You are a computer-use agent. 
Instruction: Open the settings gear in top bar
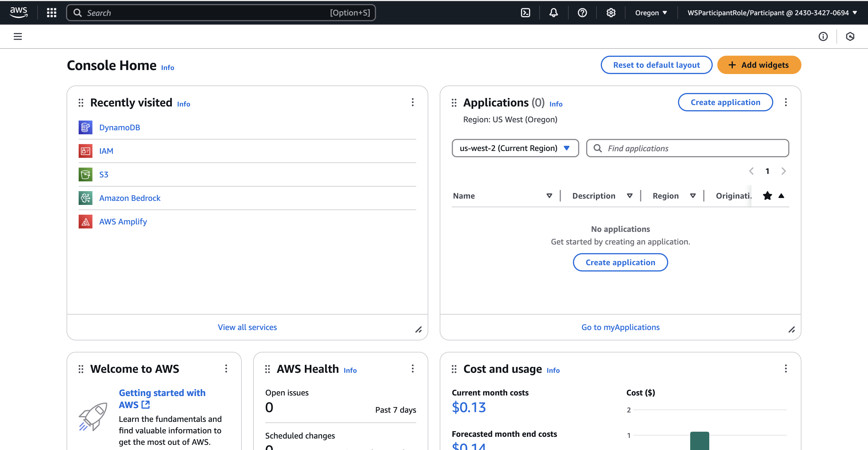[611, 13]
